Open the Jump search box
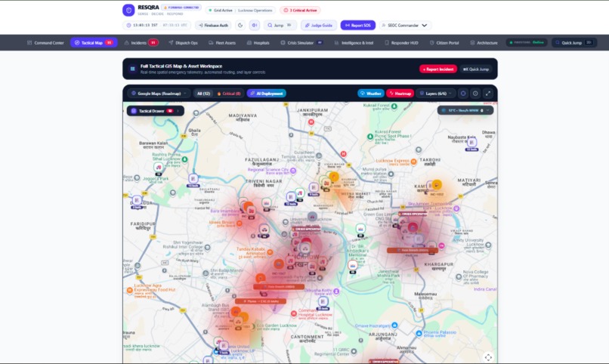The image size is (609, 364). click(280, 25)
